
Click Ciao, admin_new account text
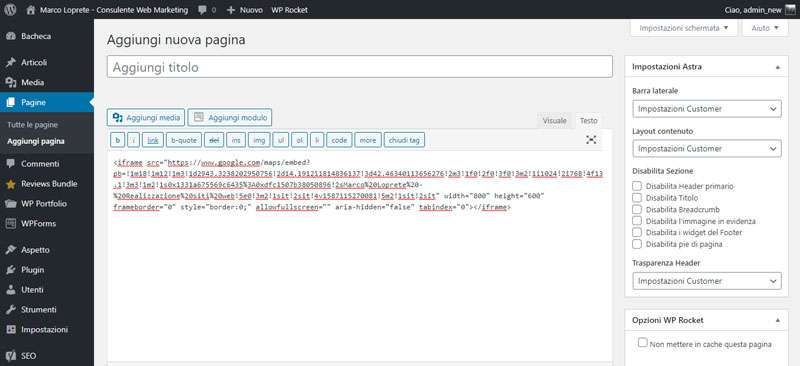(x=753, y=10)
